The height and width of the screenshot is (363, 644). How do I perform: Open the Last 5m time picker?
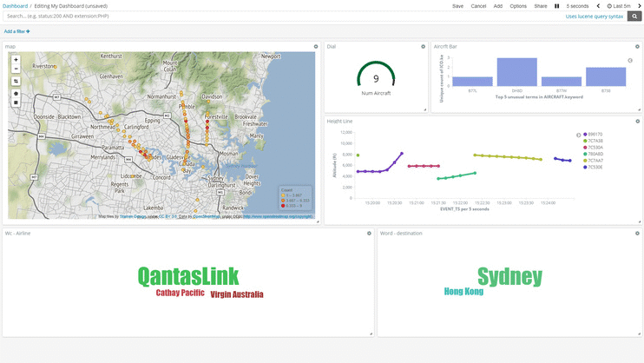(619, 6)
